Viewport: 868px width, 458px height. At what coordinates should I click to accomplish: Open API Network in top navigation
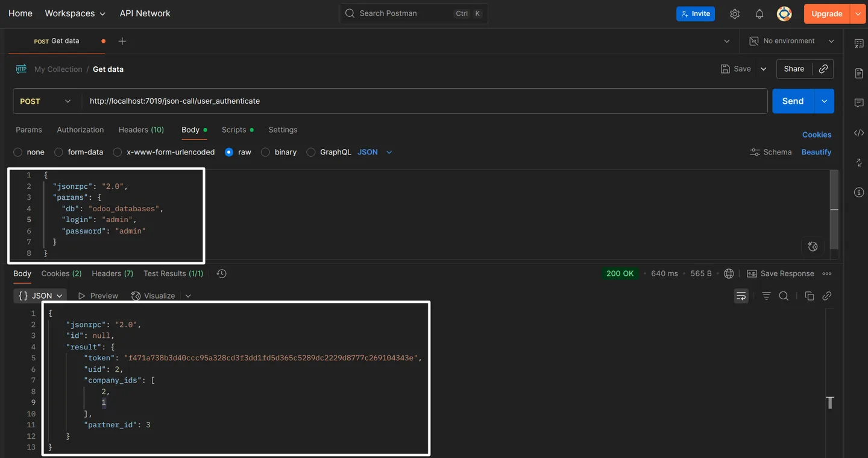pyautogui.click(x=145, y=13)
